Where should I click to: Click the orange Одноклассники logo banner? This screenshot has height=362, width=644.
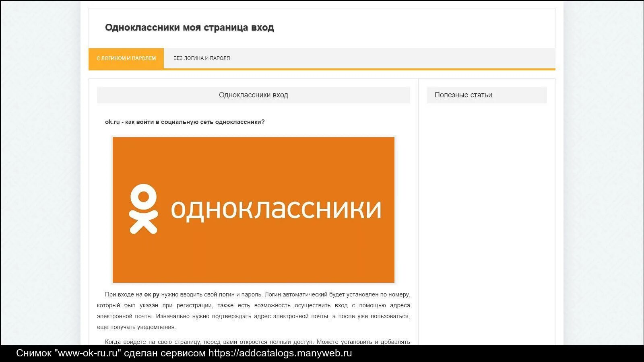(254, 210)
